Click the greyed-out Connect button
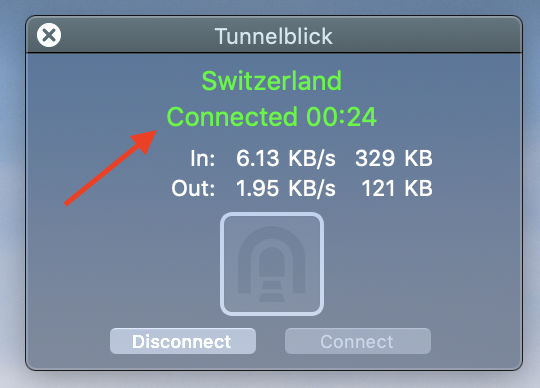Image resolution: width=540 pixels, height=388 pixels. 357,341
